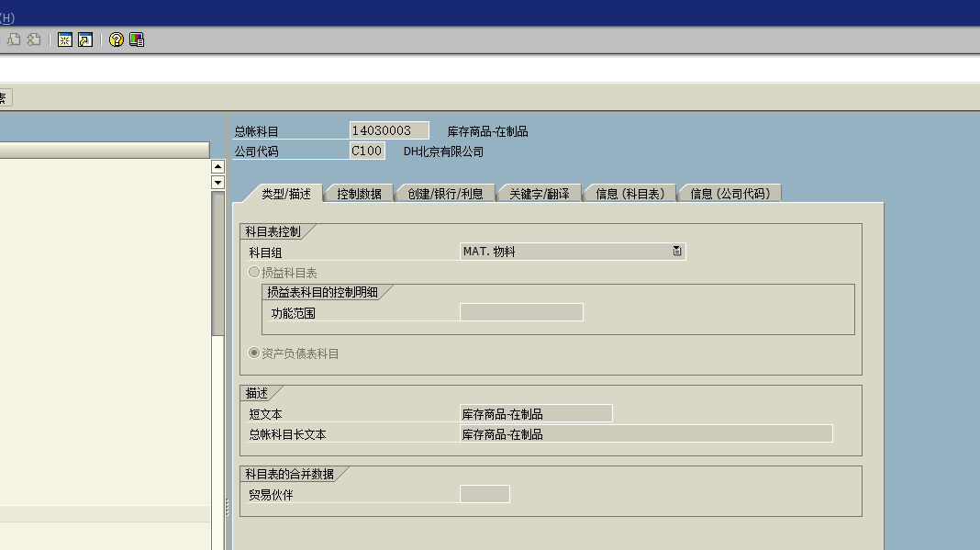Open the 创建/银行/利息 tab
Image resolution: width=980 pixels, height=550 pixels.
coord(445,194)
